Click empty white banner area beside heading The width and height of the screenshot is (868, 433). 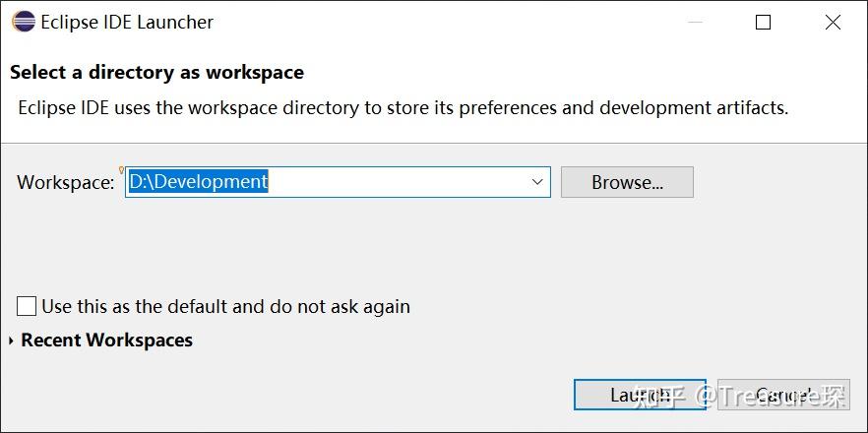(590, 72)
